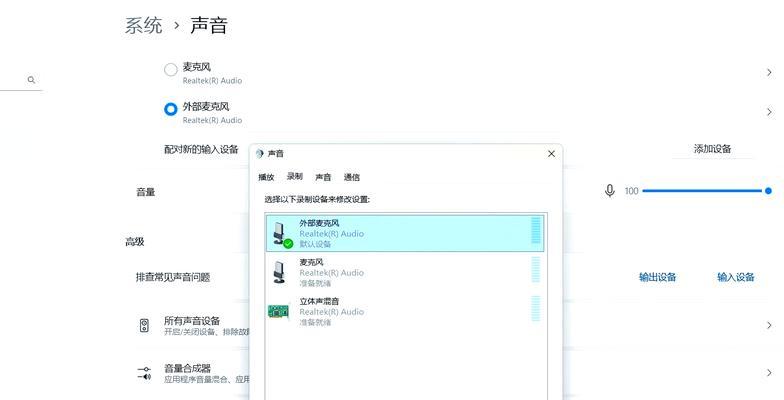
Task: Click the 输入设备 troubleshoot link
Action: tap(736, 277)
